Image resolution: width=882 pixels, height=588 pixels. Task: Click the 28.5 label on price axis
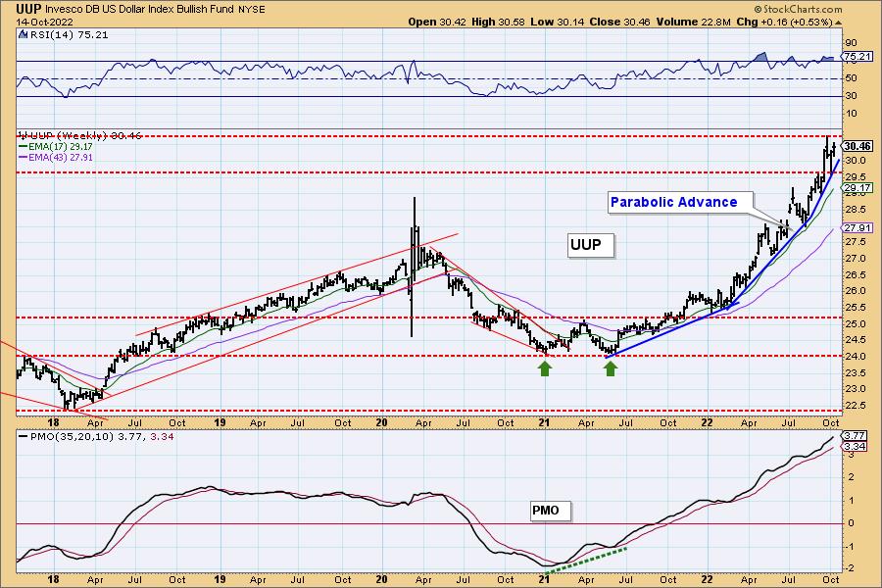pos(854,210)
